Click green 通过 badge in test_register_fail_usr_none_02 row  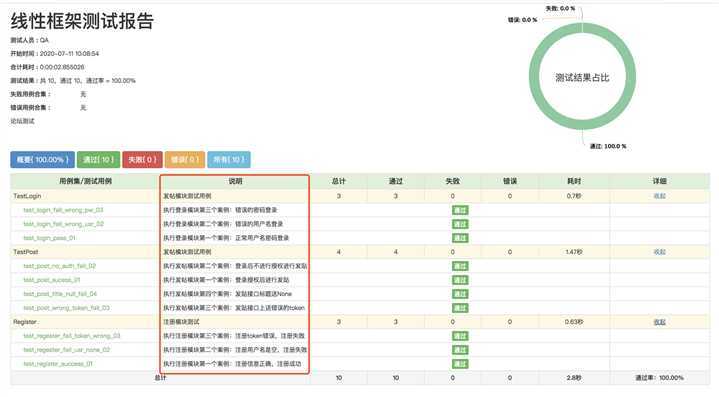pyautogui.click(x=460, y=350)
